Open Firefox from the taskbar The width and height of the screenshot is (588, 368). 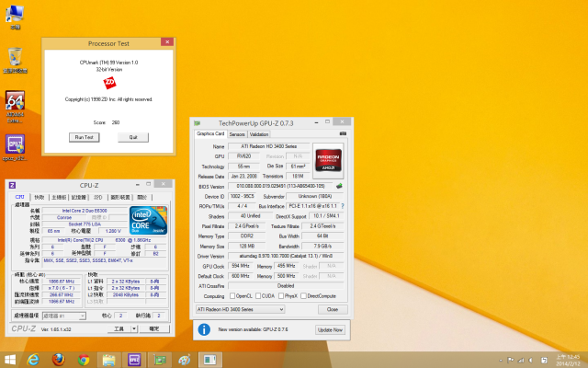click(58, 360)
